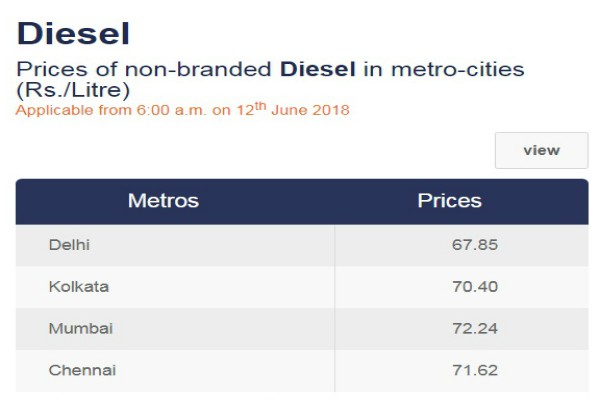Click 'Prices of non-branded' subtitle text
600x400 pixels.
[x=144, y=69]
